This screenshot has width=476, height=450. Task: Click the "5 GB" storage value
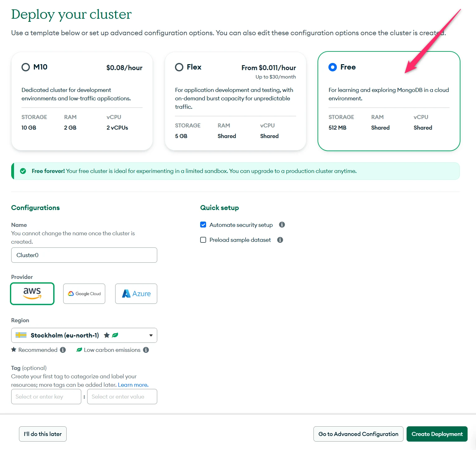[181, 136]
